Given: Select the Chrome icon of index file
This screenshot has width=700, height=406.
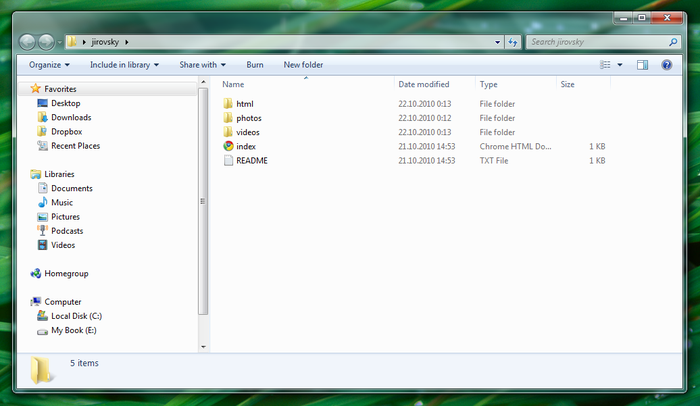Looking at the screenshot, I should (x=228, y=146).
